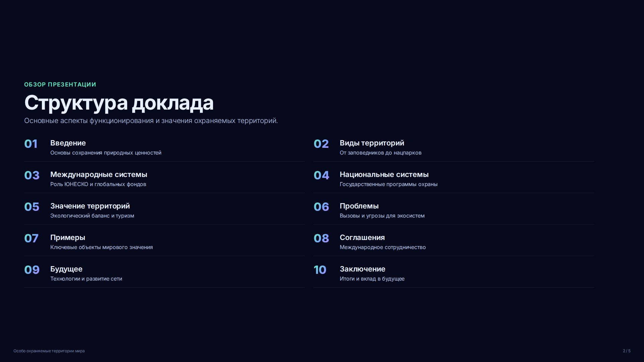The height and width of the screenshot is (362, 644).
Task: Click the 'ОБЗОР ПРЕЗЕНТАЦИИ' label
Action: point(60,84)
